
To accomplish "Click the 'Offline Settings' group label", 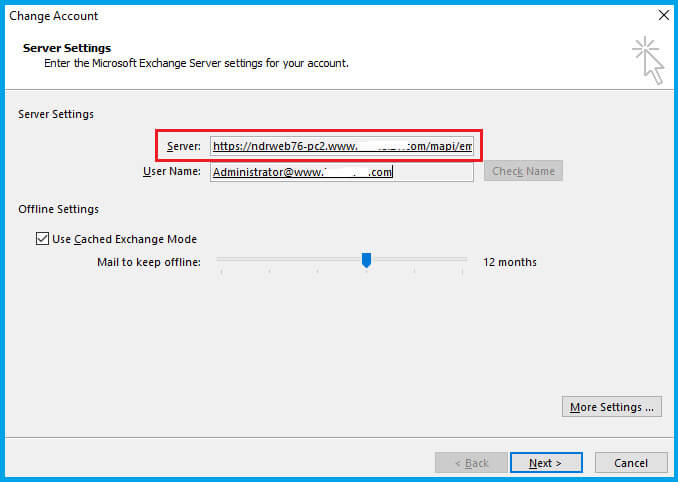I will point(58,209).
